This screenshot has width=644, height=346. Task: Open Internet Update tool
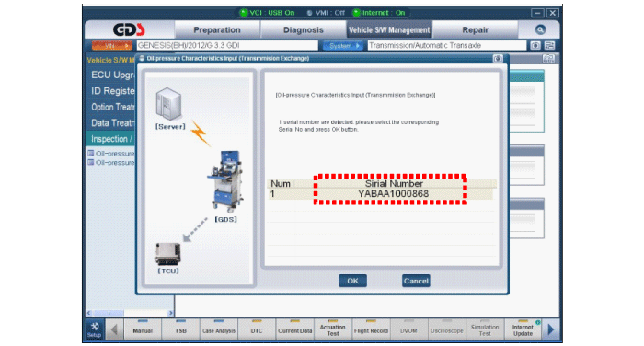coord(523,329)
